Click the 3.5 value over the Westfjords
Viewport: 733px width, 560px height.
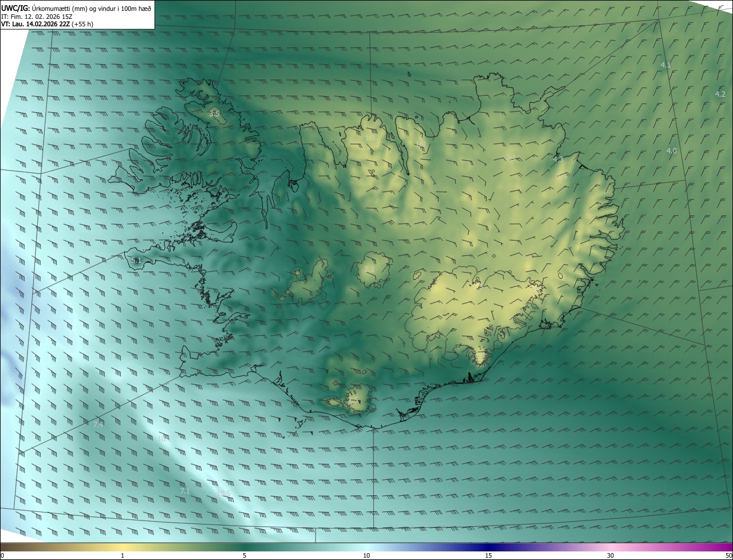click(214, 114)
